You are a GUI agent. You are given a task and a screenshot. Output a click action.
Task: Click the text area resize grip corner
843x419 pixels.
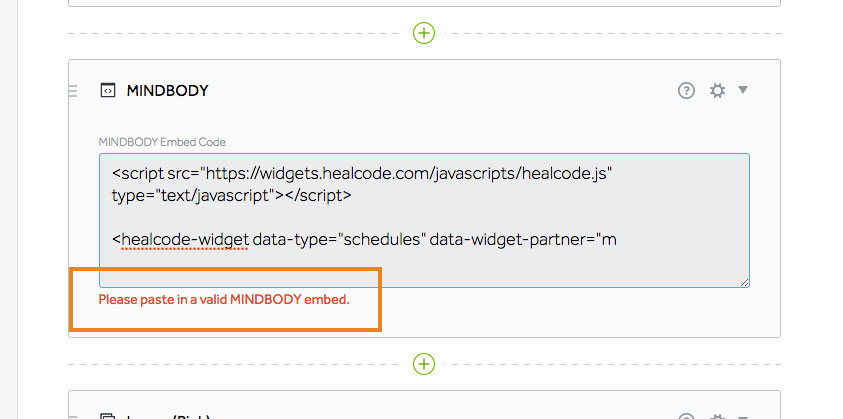(744, 282)
